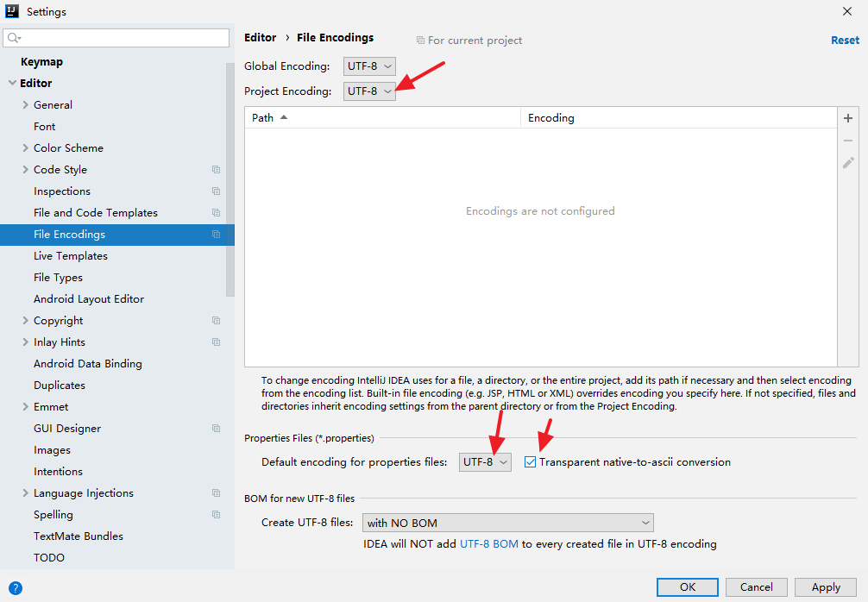
Task: Close the Settings dialog window
Action: (x=847, y=11)
